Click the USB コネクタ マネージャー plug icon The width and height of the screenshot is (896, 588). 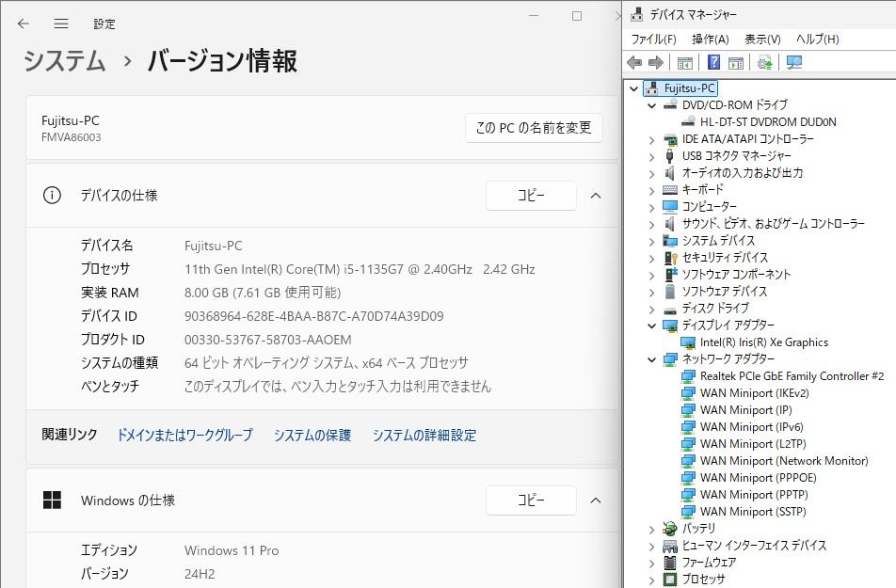(x=670, y=155)
